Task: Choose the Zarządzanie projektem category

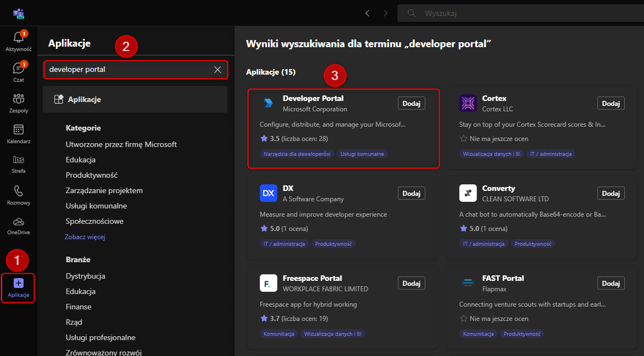Action: (x=104, y=190)
